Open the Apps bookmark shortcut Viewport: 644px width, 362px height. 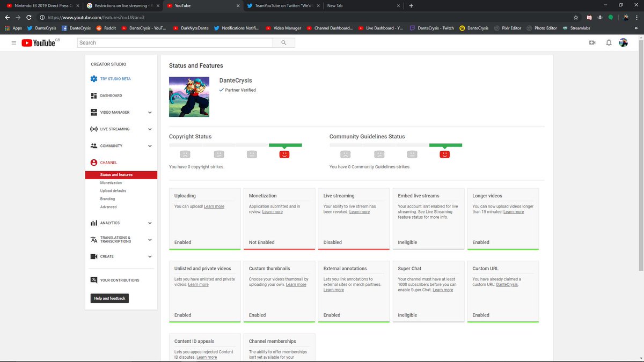(13, 28)
